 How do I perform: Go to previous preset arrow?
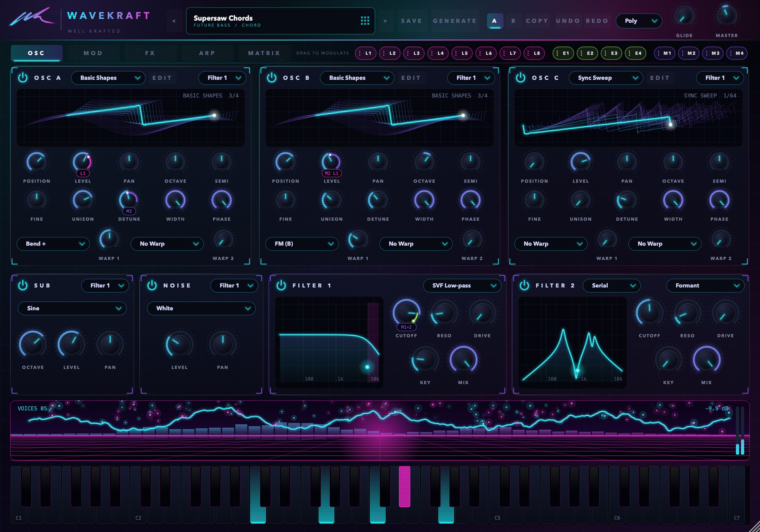click(x=174, y=21)
